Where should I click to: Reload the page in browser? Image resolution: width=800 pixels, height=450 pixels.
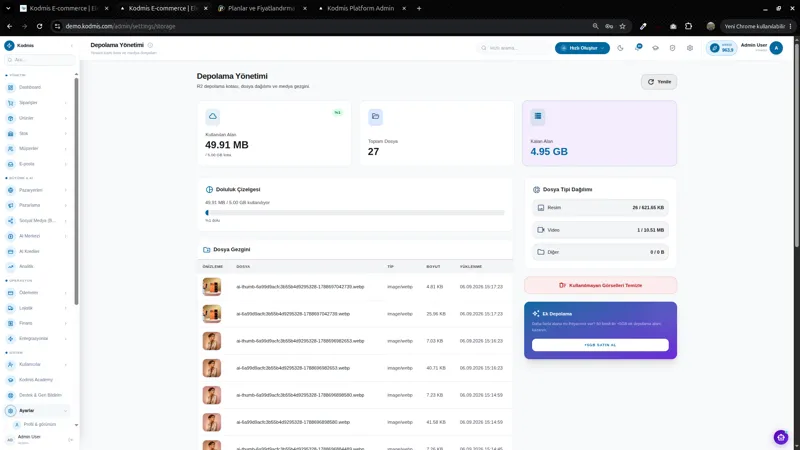click(x=39, y=26)
